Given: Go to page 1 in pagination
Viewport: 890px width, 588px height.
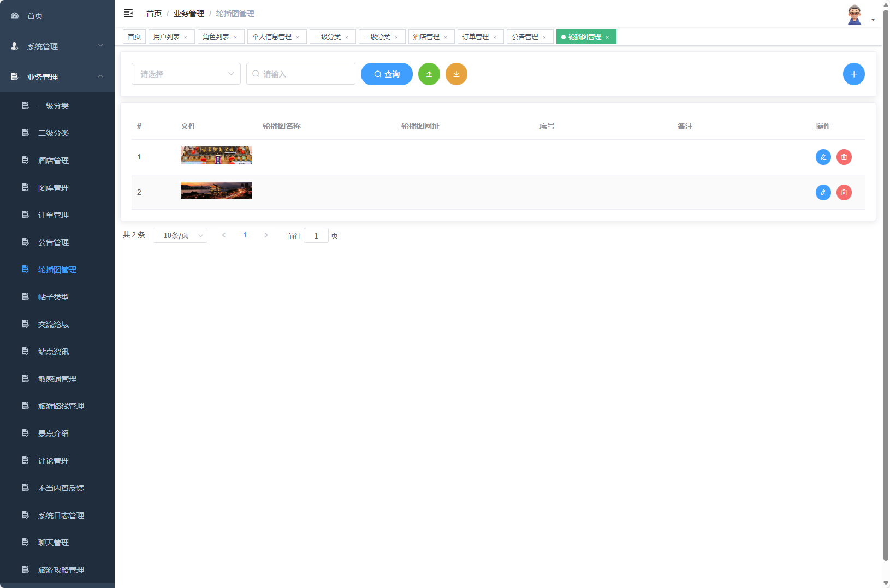Looking at the screenshot, I should click(245, 235).
